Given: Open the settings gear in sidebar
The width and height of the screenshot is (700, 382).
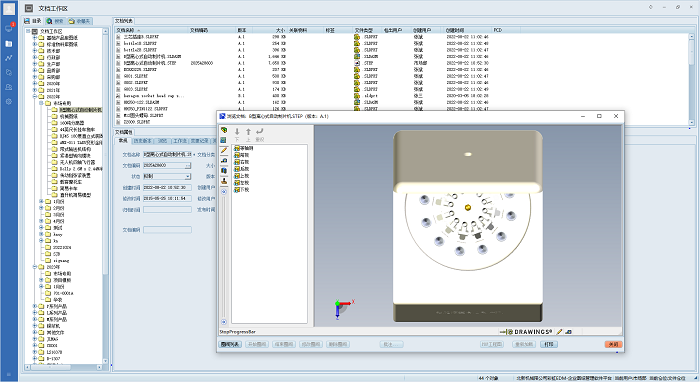Looking at the screenshot, I should (9, 102).
